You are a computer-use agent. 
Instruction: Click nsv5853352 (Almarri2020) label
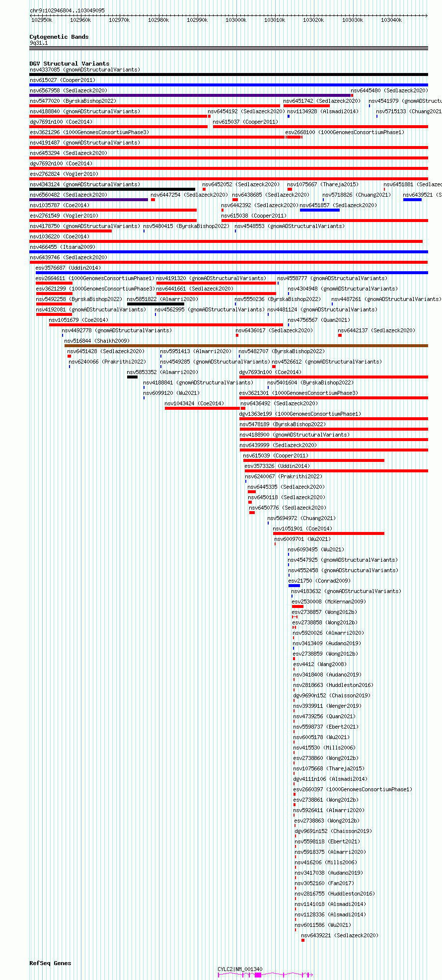click(x=162, y=372)
